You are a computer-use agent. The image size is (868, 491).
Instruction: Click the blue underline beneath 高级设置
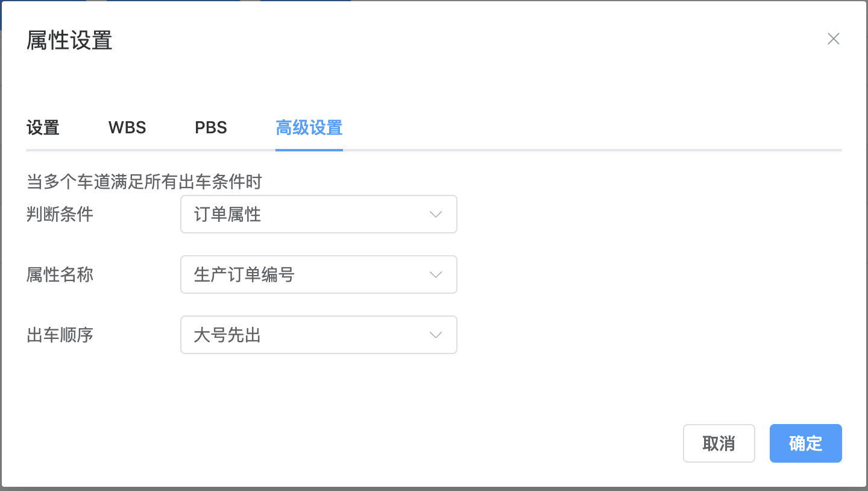click(309, 150)
